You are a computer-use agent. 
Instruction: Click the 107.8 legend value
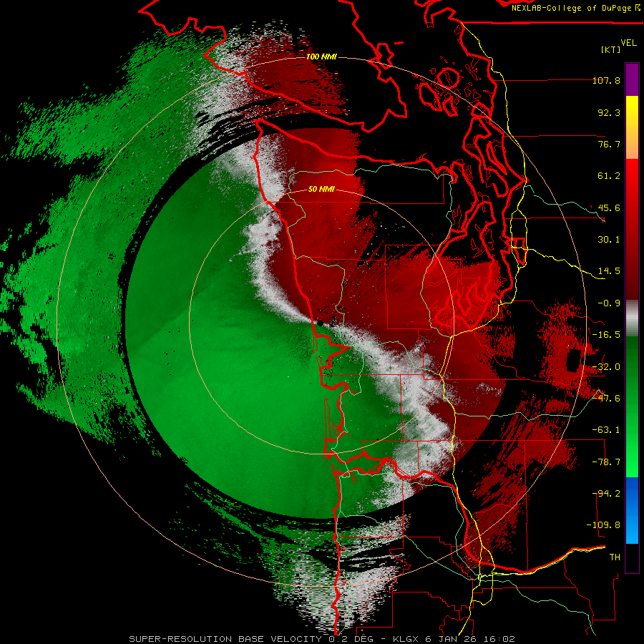click(606, 80)
